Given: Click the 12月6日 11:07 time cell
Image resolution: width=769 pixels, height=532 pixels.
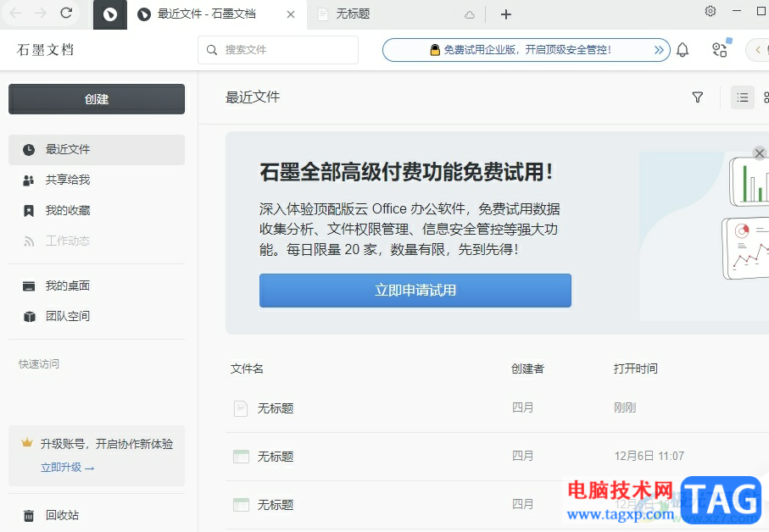Looking at the screenshot, I should tap(649, 456).
